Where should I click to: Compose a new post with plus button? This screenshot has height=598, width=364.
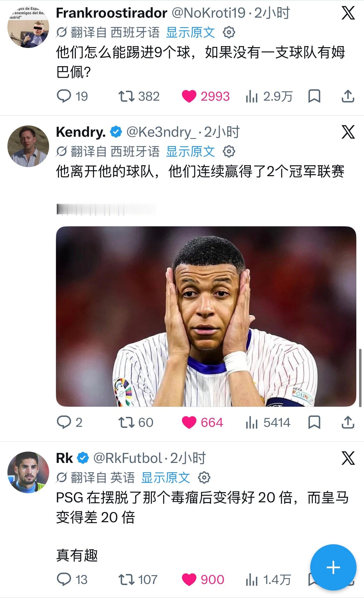coord(333,567)
